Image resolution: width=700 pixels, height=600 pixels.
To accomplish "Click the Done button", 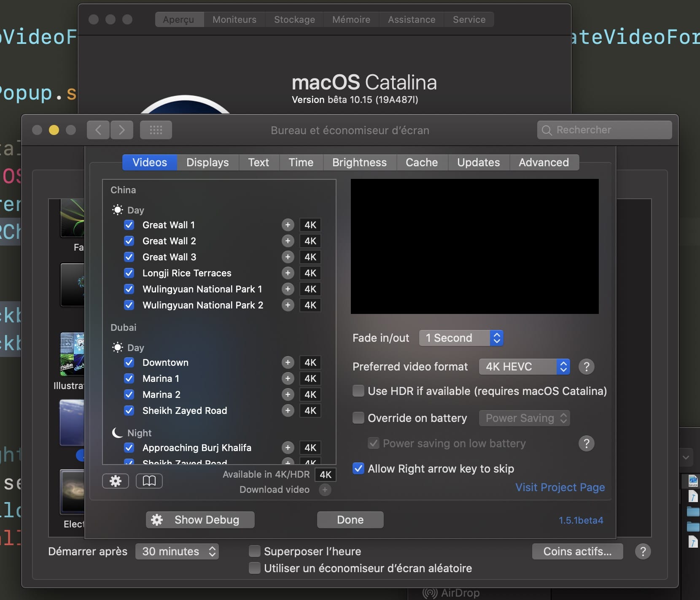I will 350,520.
